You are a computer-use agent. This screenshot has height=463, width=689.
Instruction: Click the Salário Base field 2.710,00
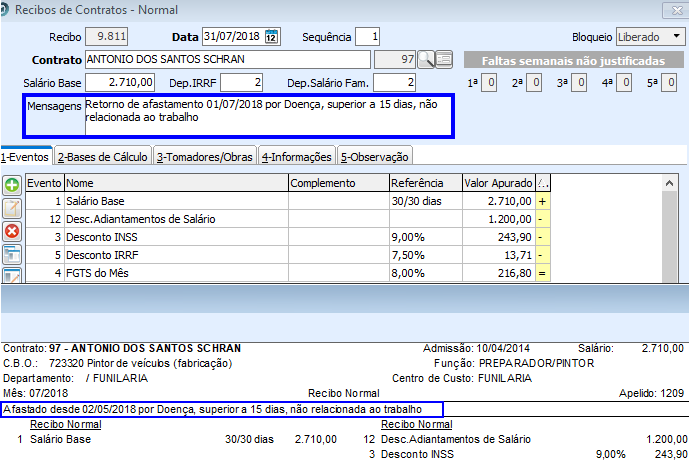point(120,82)
